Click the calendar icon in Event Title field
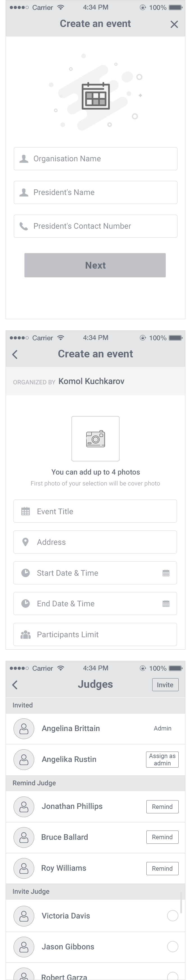The width and height of the screenshot is (191, 980). tap(26, 511)
